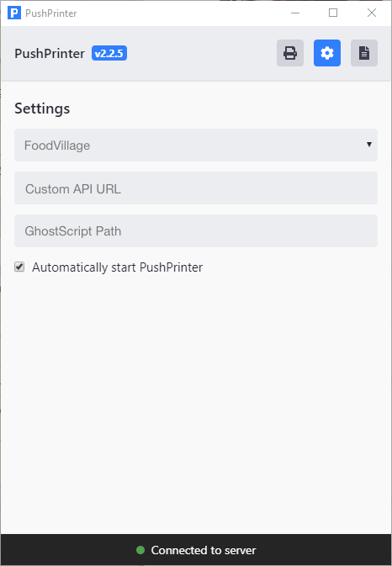
Task: Minimize the PushPrinter window
Action: [x=295, y=13]
